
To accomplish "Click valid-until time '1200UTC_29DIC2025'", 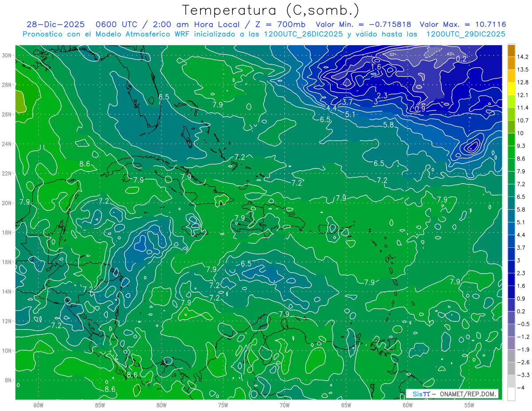I will 465,34.
